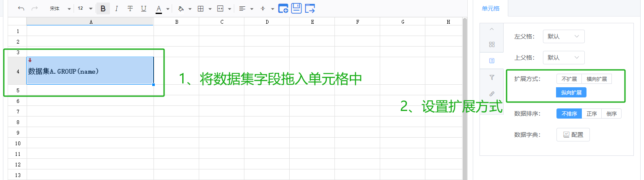Select 纵向扩展 expansion mode
644x180 pixels.
click(571, 92)
